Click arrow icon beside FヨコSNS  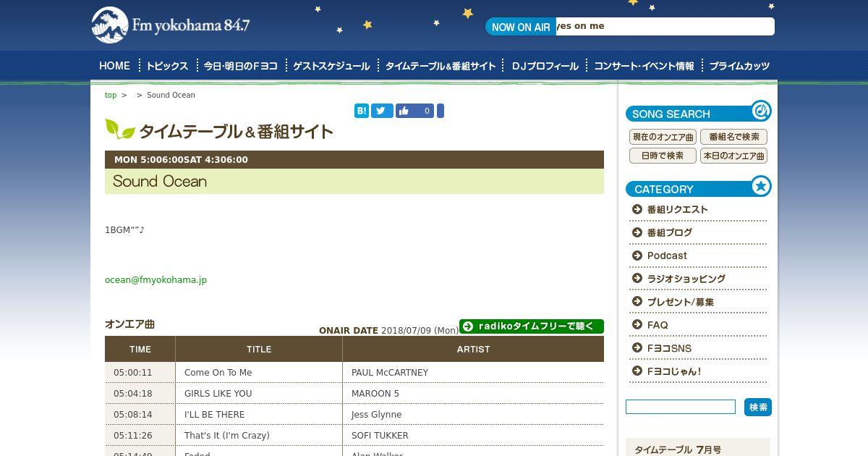click(637, 348)
